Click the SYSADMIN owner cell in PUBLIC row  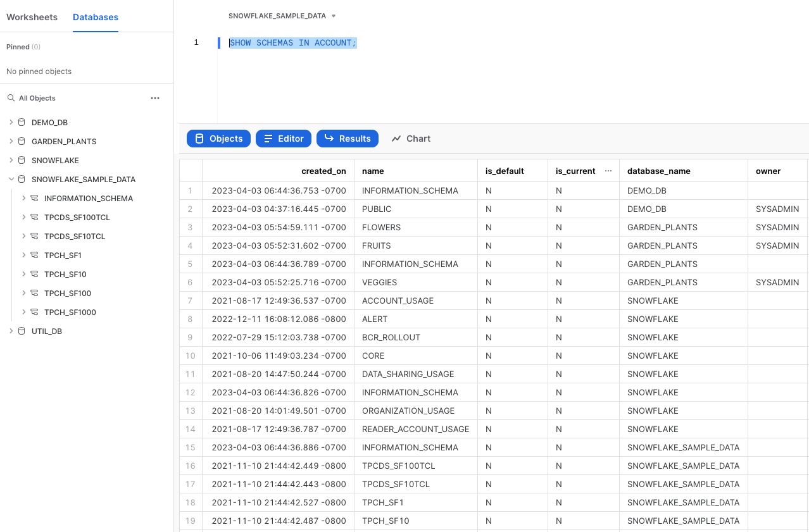point(777,209)
